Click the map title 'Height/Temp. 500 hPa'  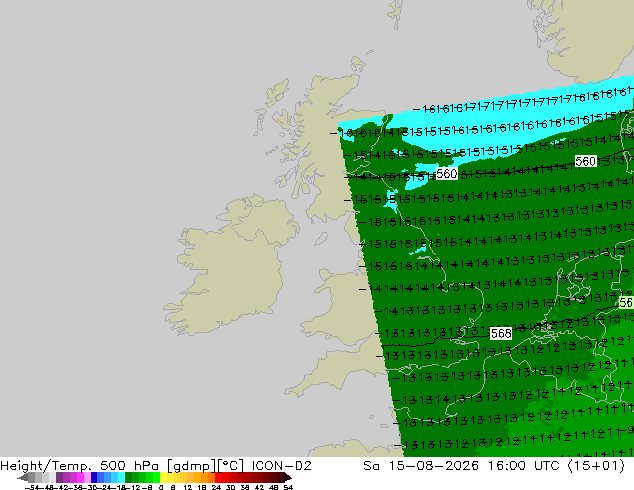click(x=79, y=466)
